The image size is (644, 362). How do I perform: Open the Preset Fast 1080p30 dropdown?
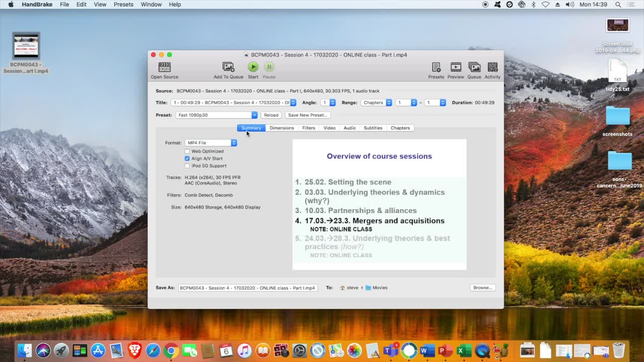click(x=216, y=115)
